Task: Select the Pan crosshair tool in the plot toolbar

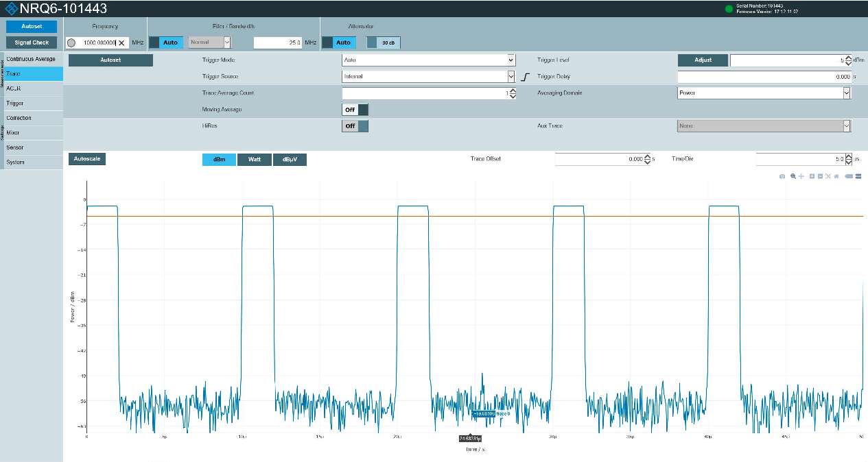Action: tap(801, 176)
